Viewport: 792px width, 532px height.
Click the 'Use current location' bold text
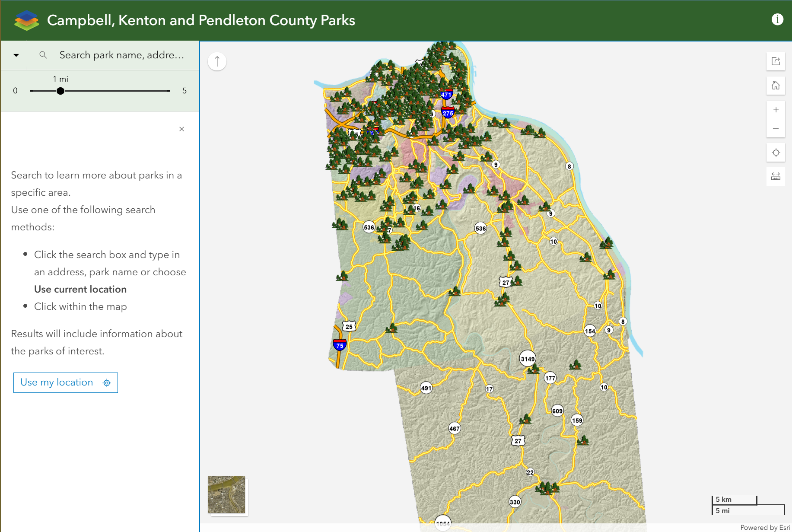click(80, 289)
